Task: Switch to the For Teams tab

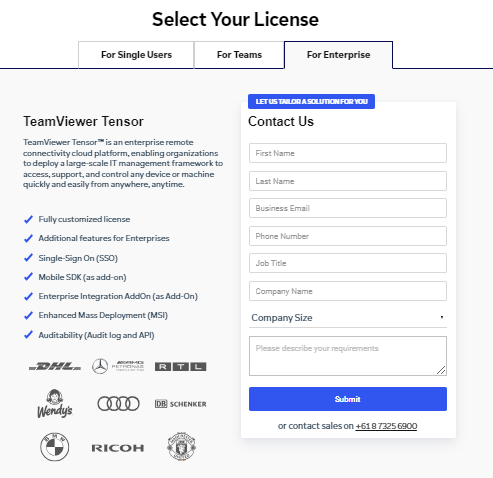Action: pyautogui.click(x=239, y=55)
